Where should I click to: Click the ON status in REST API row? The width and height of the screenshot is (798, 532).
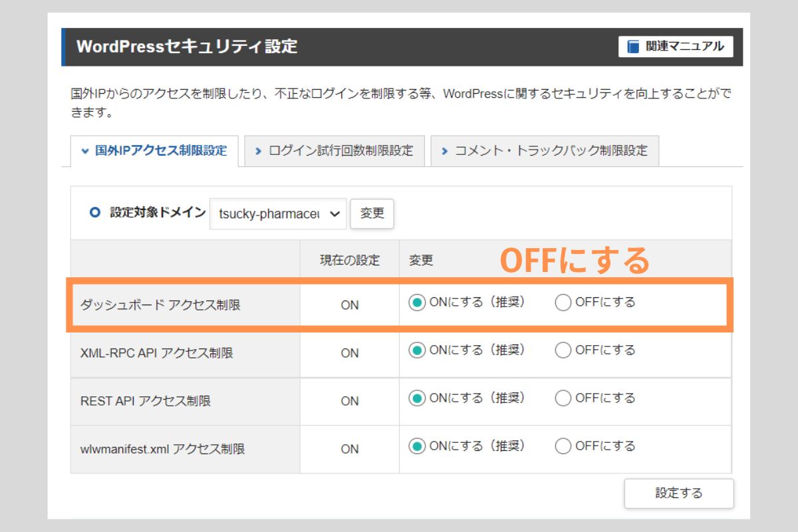350,401
